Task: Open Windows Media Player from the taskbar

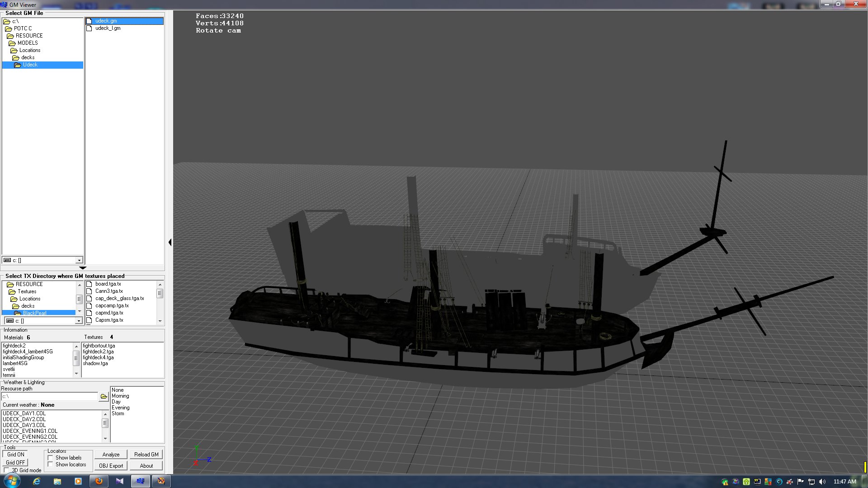Action: (x=78, y=482)
